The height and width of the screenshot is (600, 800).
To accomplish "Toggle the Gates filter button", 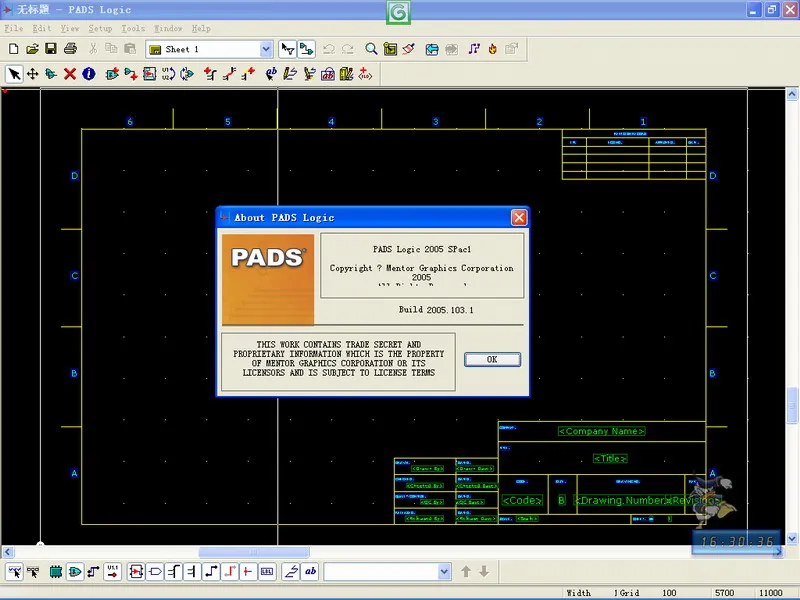I will pos(74,572).
